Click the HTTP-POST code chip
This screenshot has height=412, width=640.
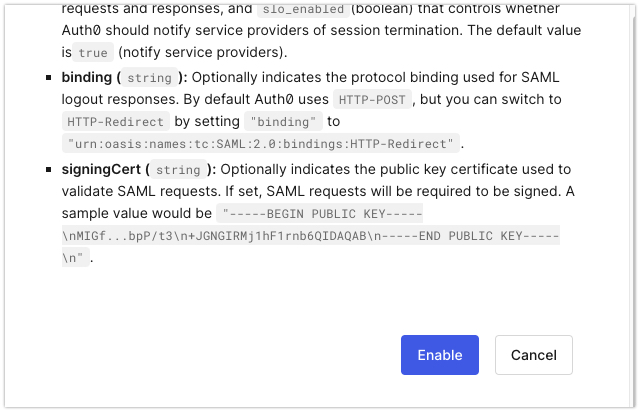(372, 99)
